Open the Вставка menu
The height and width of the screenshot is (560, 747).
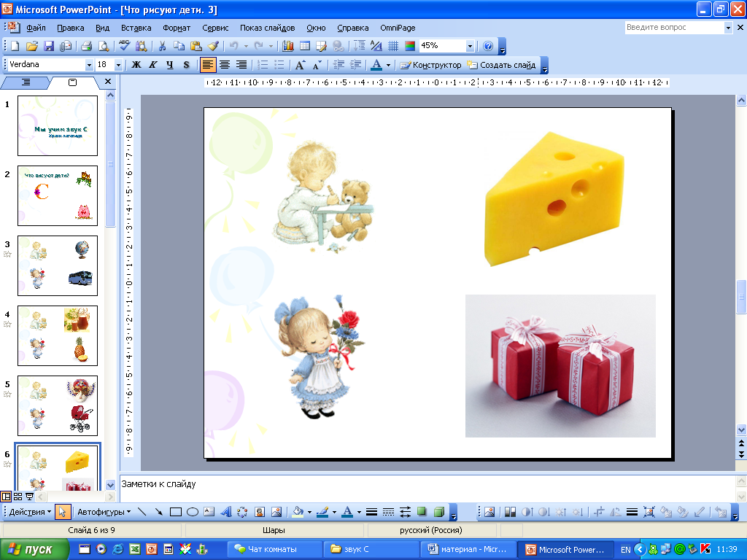(136, 28)
